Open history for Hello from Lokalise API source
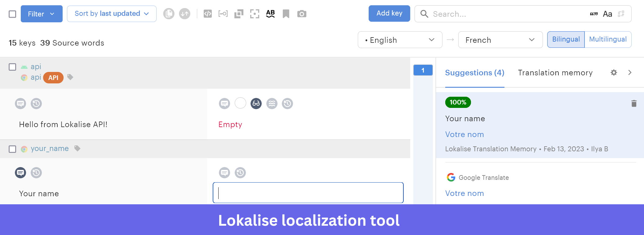The height and width of the screenshot is (235, 644). pos(36,104)
